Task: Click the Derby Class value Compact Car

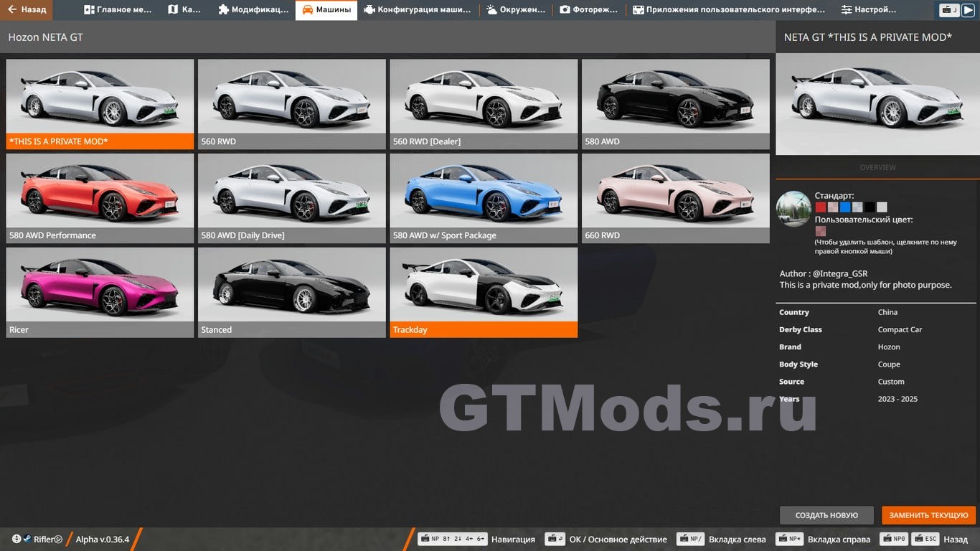Action: [900, 329]
